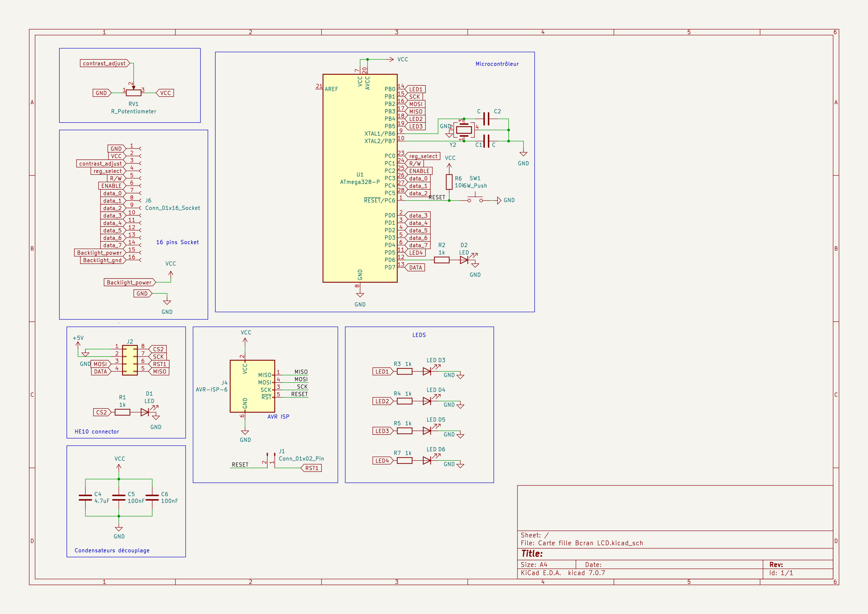Image resolution: width=868 pixels, height=614 pixels.
Task: Click the RST1 label beside connector J1
Action: (x=311, y=468)
